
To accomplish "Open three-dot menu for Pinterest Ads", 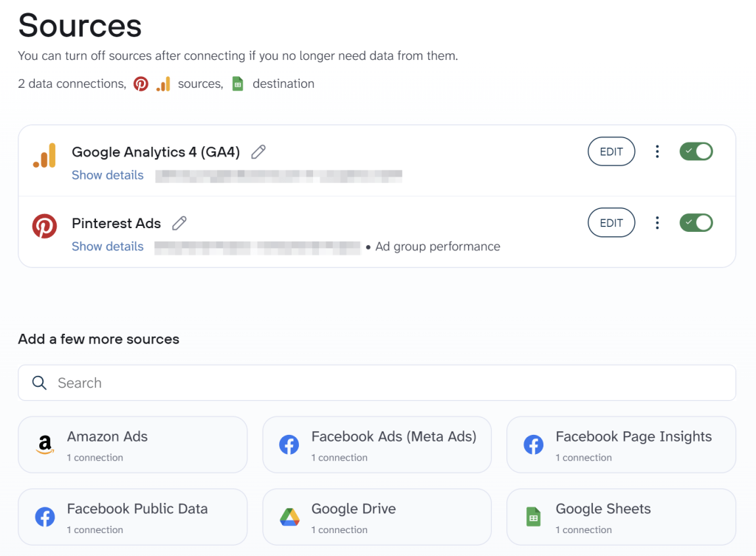I will [657, 223].
